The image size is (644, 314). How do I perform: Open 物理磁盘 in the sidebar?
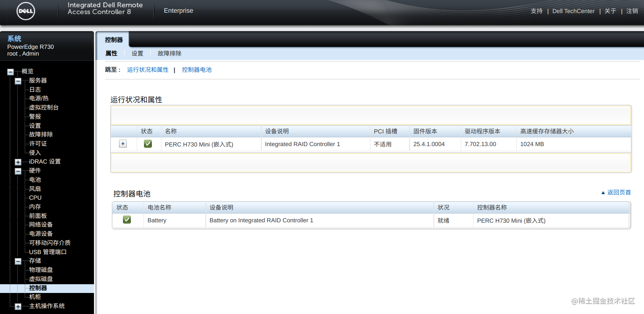click(x=41, y=270)
